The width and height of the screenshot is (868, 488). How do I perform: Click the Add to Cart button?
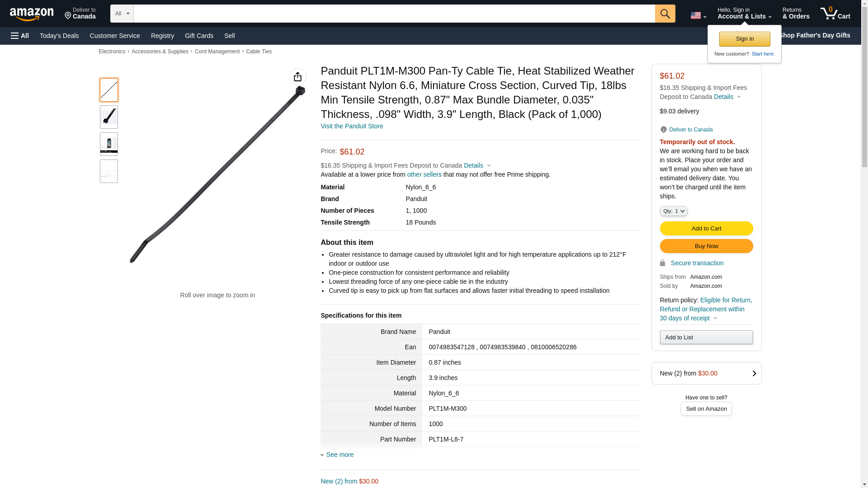[x=706, y=228]
